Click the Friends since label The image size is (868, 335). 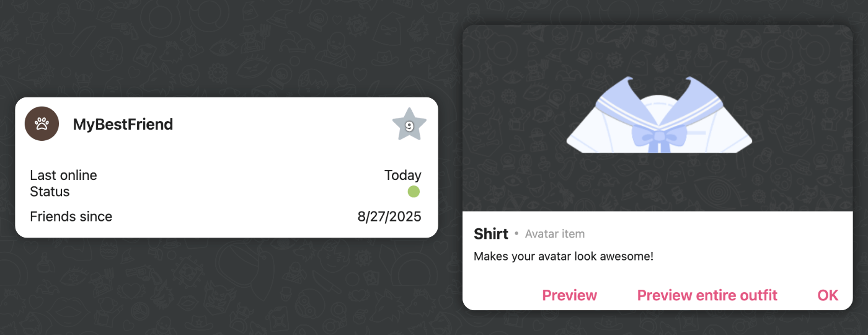(x=71, y=217)
